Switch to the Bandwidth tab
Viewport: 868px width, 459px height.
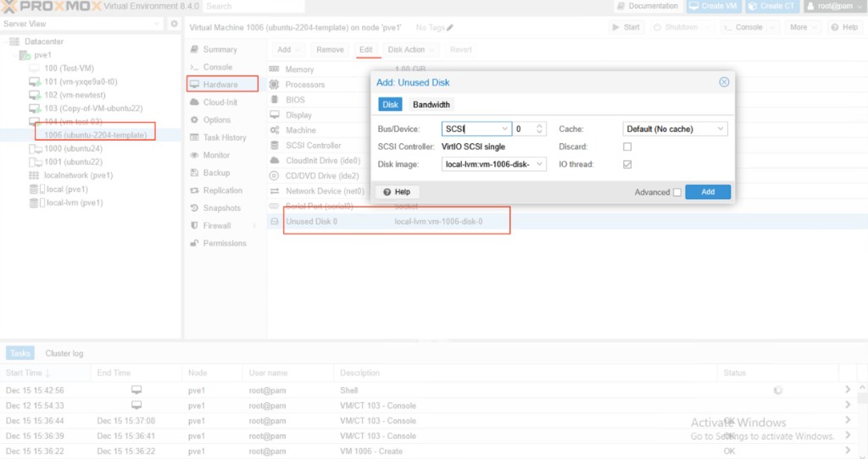tap(431, 104)
